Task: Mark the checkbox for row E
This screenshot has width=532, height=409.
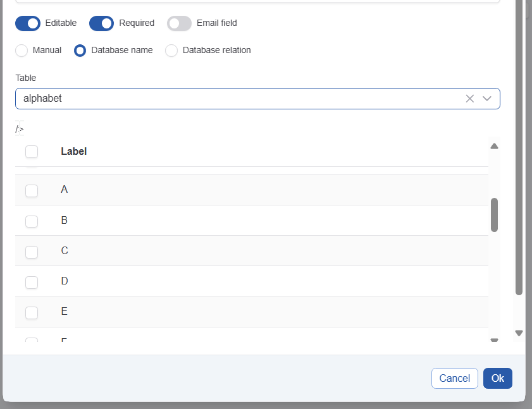Action: pos(32,312)
